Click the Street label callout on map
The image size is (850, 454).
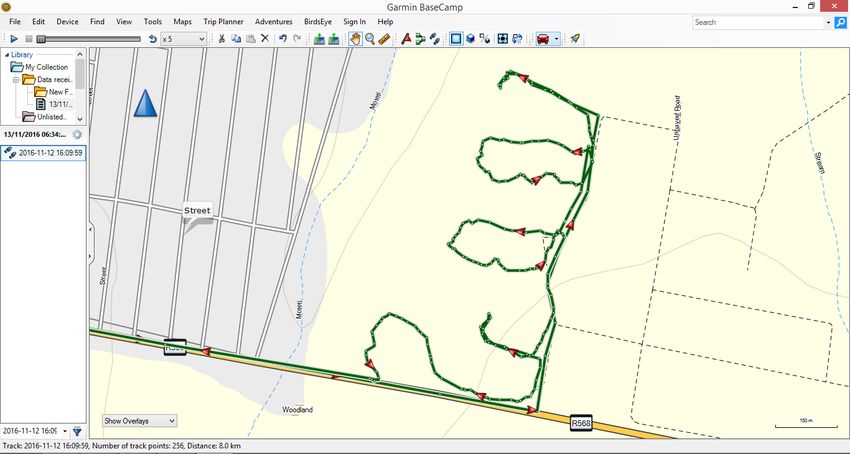pyautogui.click(x=197, y=212)
